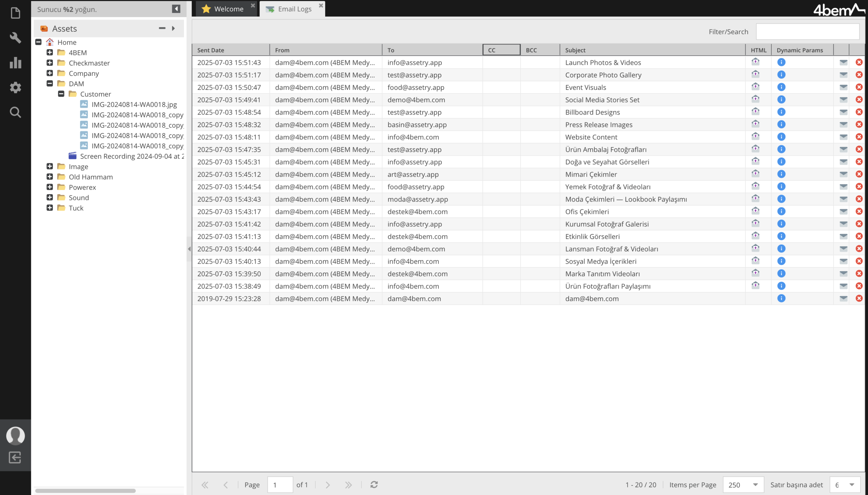This screenshot has width=868, height=495.
Task: Click the logout icon in sidebar
Action: 15,457
